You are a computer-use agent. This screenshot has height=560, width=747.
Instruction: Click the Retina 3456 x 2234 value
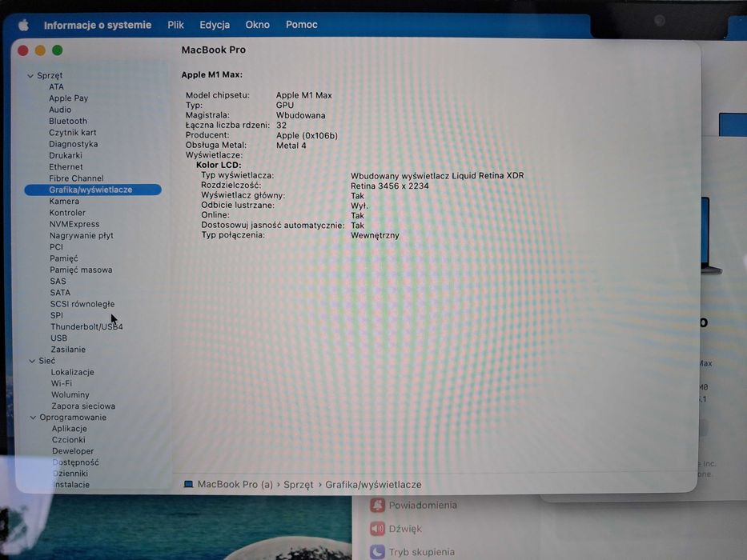390,186
